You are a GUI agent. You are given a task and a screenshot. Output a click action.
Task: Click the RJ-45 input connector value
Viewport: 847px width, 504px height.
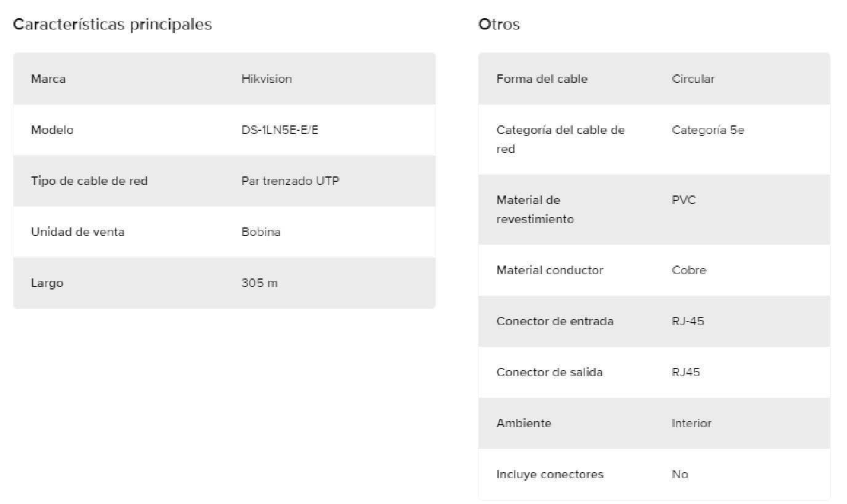pyautogui.click(x=688, y=321)
